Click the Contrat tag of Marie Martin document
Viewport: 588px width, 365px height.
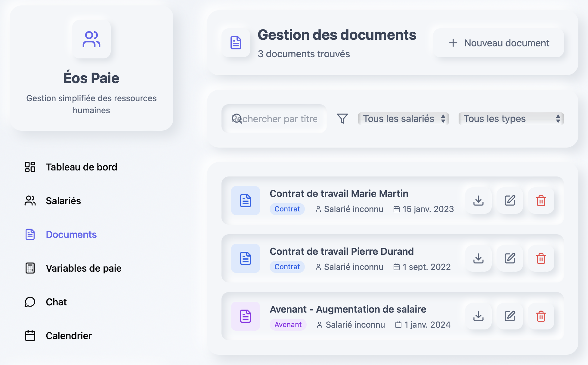[x=287, y=209]
